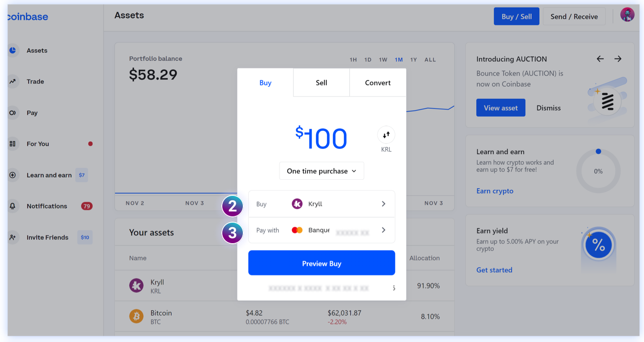Click the Send / Receive button
This screenshot has width=644, height=342.
coord(574,17)
